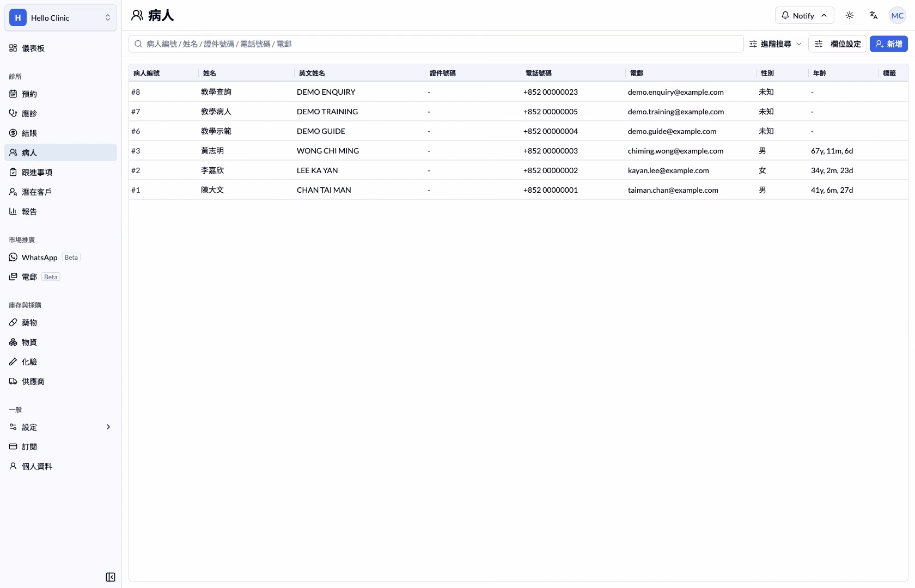
Task: Click the 報告 bar chart icon
Action: (13, 212)
